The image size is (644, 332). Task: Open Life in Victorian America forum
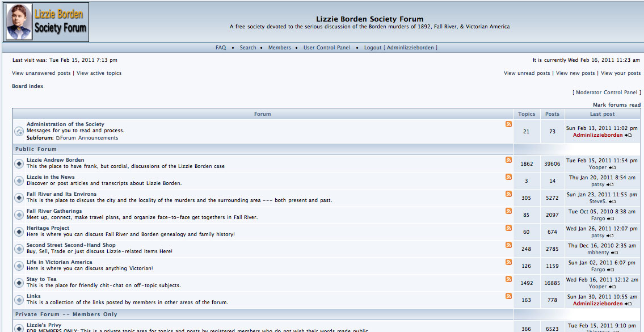coord(60,262)
